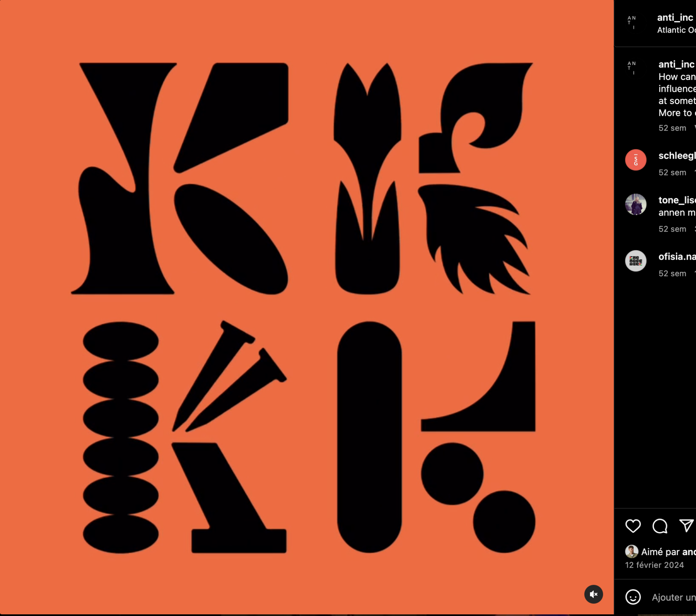Open comments using the speech bubble icon
This screenshot has height=616, width=696.
(660, 526)
